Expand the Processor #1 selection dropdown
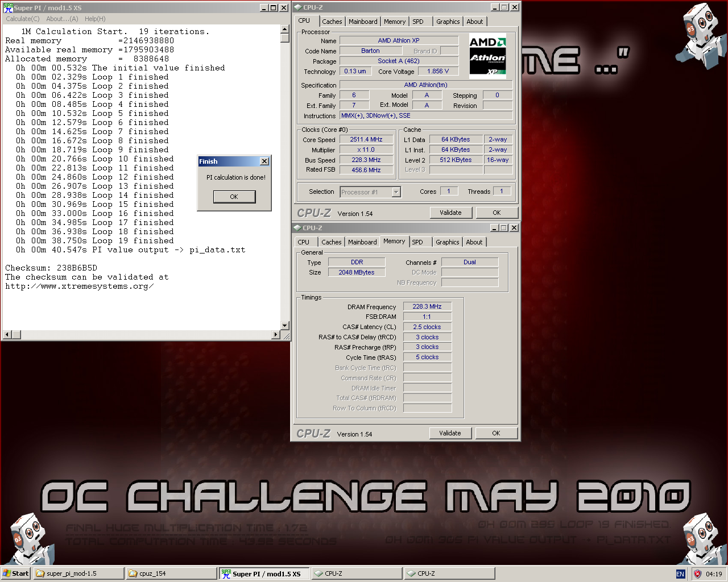This screenshot has height=582, width=728. pos(396,192)
